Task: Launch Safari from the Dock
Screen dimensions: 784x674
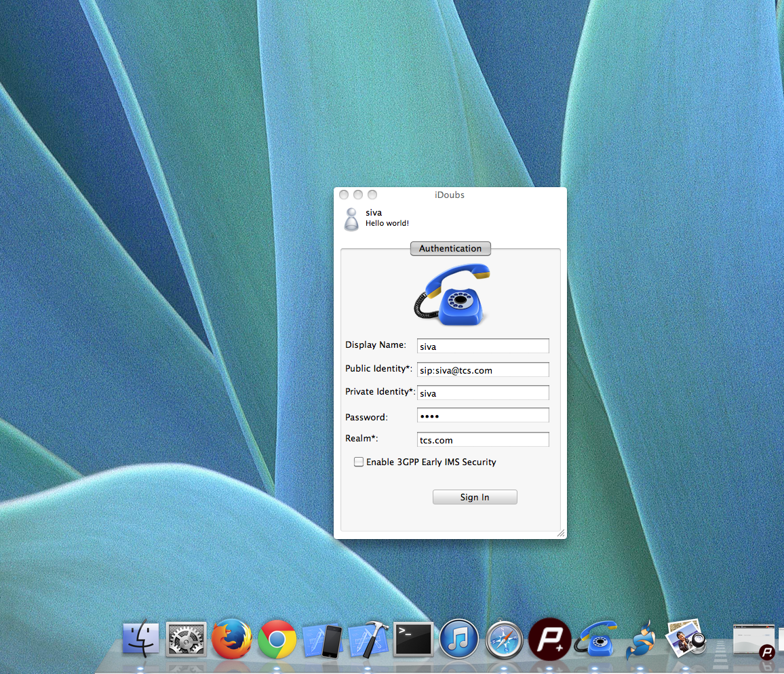Action: [x=504, y=638]
